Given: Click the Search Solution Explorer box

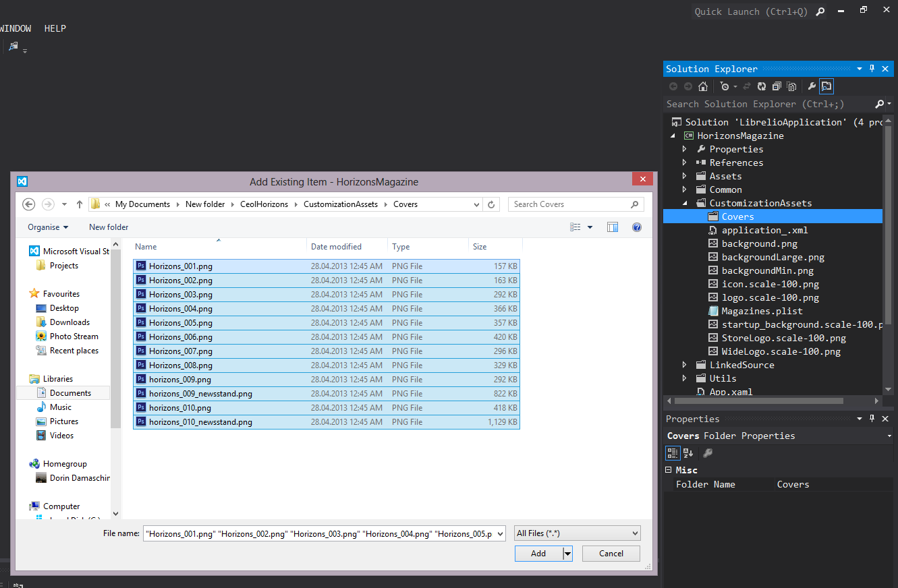Looking at the screenshot, I should click(x=768, y=104).
